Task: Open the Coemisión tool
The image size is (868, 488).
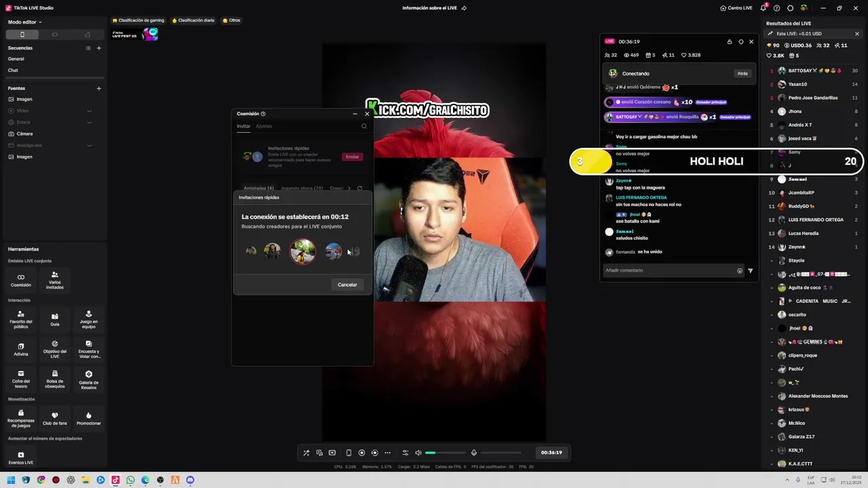Action: (20, 280)
